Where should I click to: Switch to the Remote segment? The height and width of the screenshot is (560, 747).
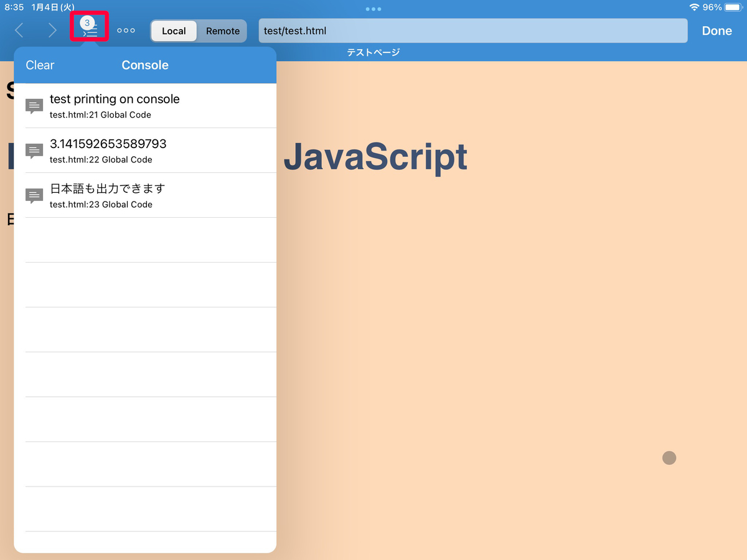click(x=223, y=31)
